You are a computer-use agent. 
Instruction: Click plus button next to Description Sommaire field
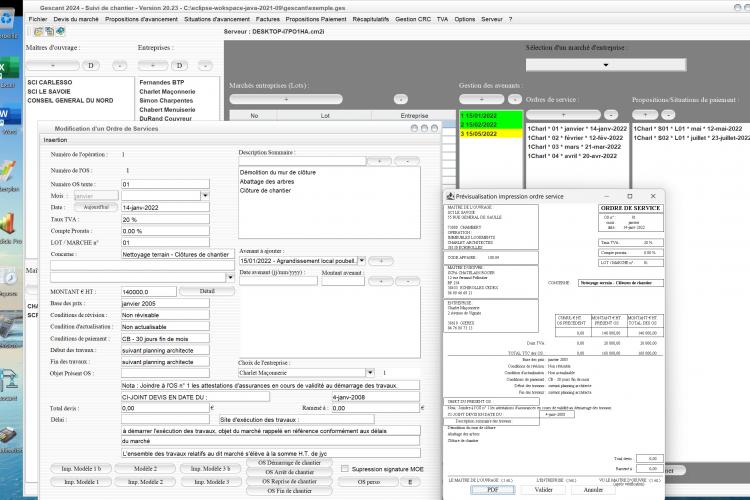pyautogui.click(x=380, y=161)
